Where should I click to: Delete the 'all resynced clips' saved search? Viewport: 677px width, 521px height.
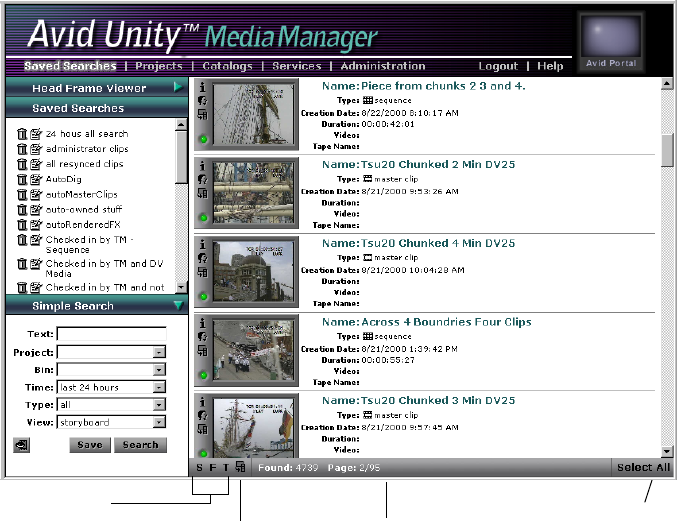(x=22, y=164)
